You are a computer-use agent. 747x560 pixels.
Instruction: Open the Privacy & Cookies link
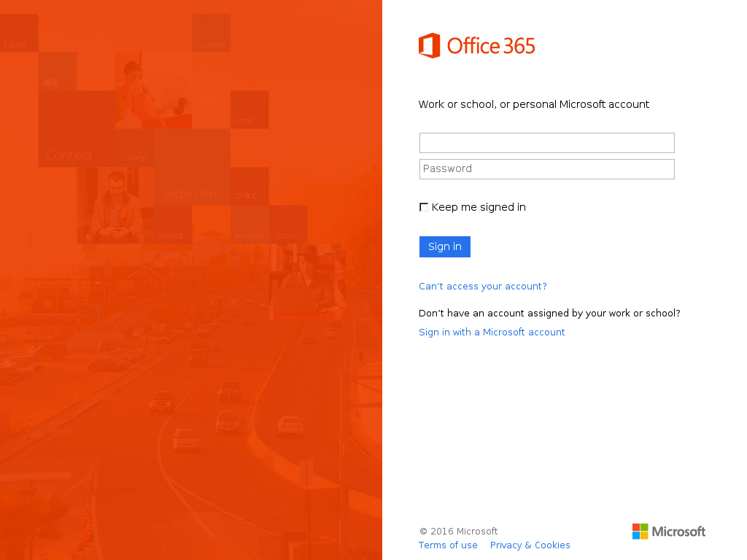530,545
